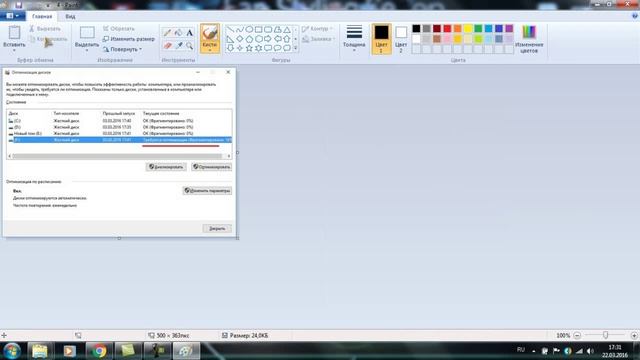The width and height of the screenshot is (640, 360).
Task: Select the Magnifier tool
Action: tap(189, 46)
